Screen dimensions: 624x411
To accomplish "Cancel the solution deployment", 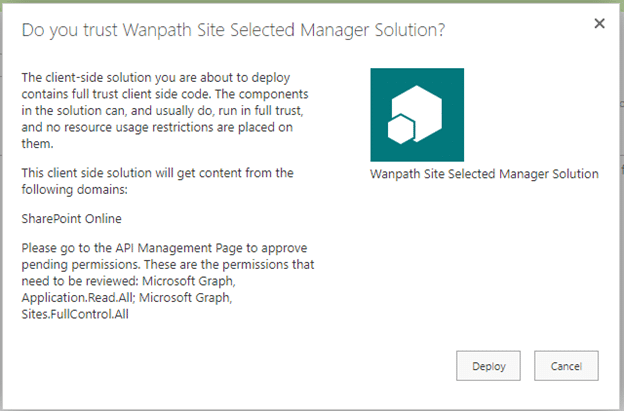I will (x=566, y=366).
